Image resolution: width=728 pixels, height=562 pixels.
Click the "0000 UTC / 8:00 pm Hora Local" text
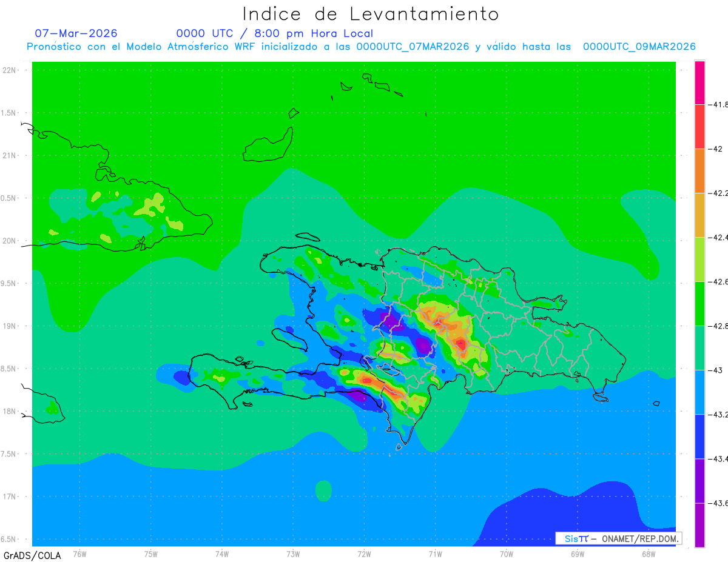pyautogui.click(x=275, y=33)
